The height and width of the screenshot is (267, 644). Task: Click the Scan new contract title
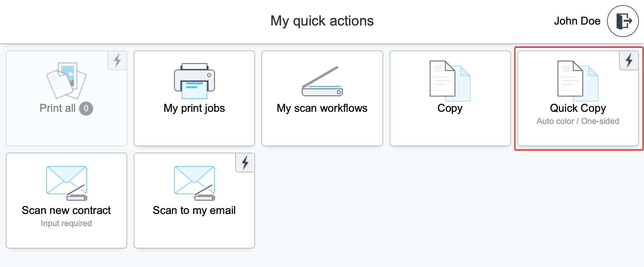click(66, 210)
